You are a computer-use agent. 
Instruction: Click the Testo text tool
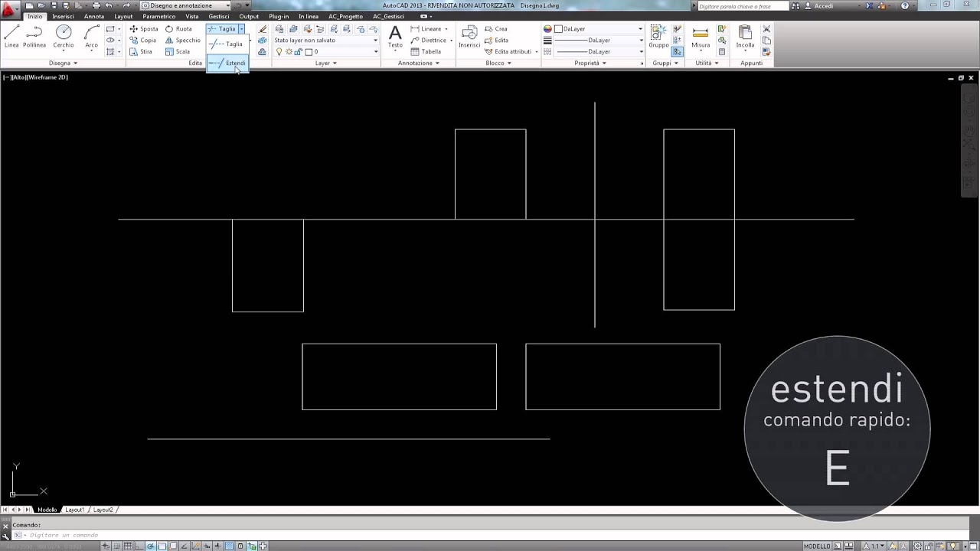pyautogui.click(x=395, y=37)
